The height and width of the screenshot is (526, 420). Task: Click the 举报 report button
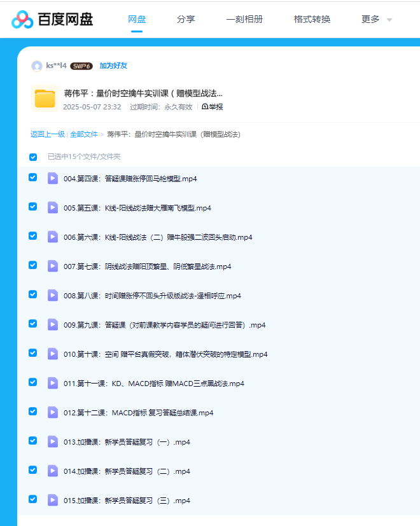point(213,107)
